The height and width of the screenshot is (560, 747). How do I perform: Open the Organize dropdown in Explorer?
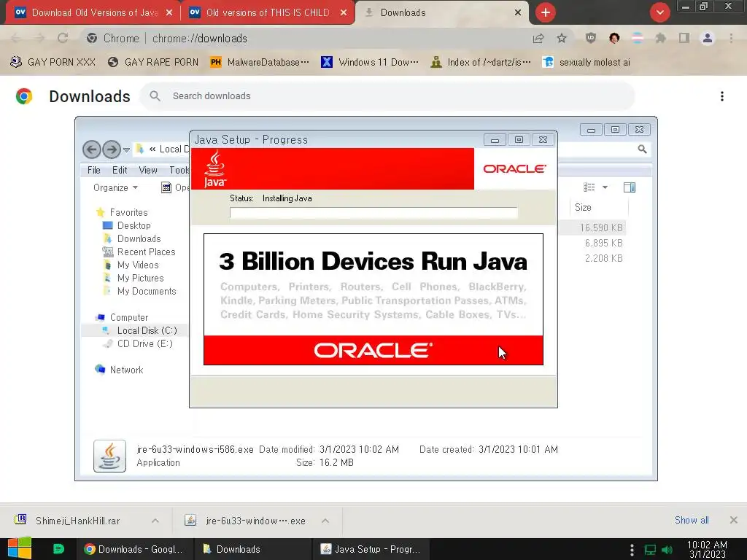(x=116, y=187)
